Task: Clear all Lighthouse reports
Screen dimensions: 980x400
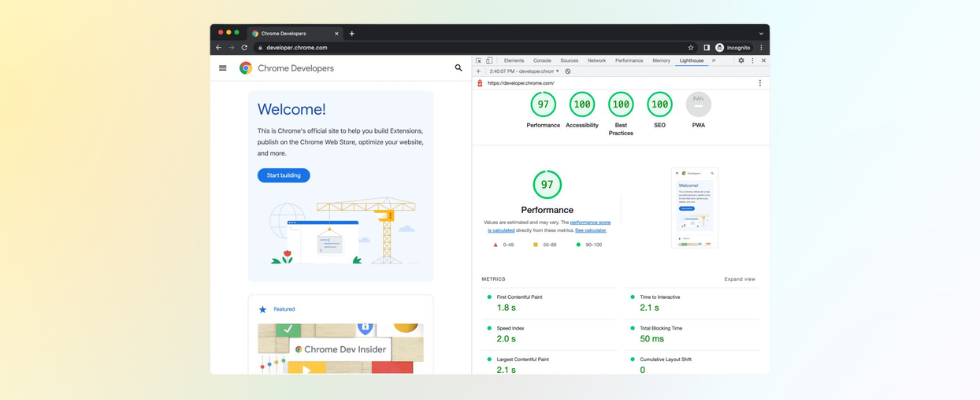Action: (568, 71)
